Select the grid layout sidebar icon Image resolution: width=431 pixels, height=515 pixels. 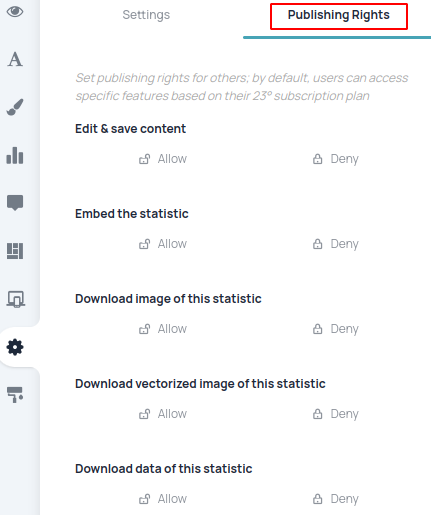15,251
